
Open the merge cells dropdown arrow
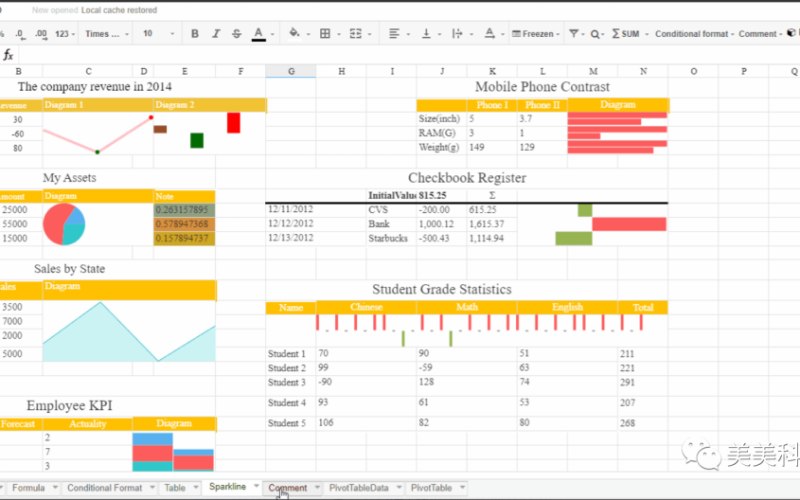pyautogui.click(x=369, y=34)
